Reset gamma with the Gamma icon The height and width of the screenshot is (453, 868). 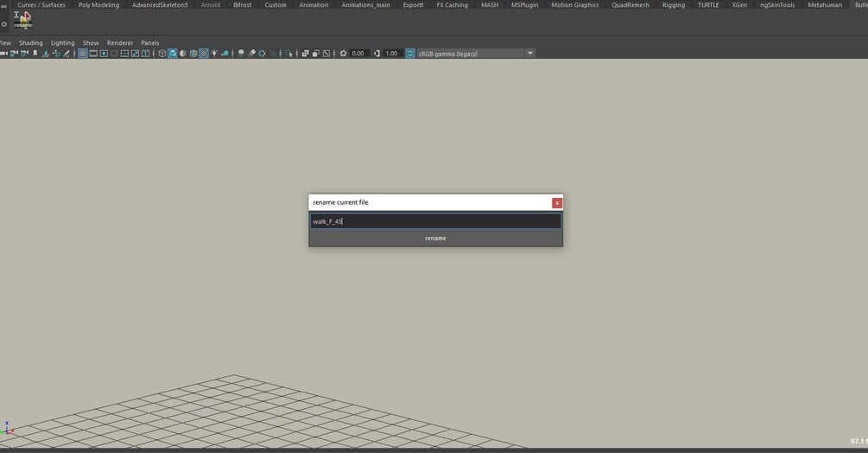(x=377, y=53)
